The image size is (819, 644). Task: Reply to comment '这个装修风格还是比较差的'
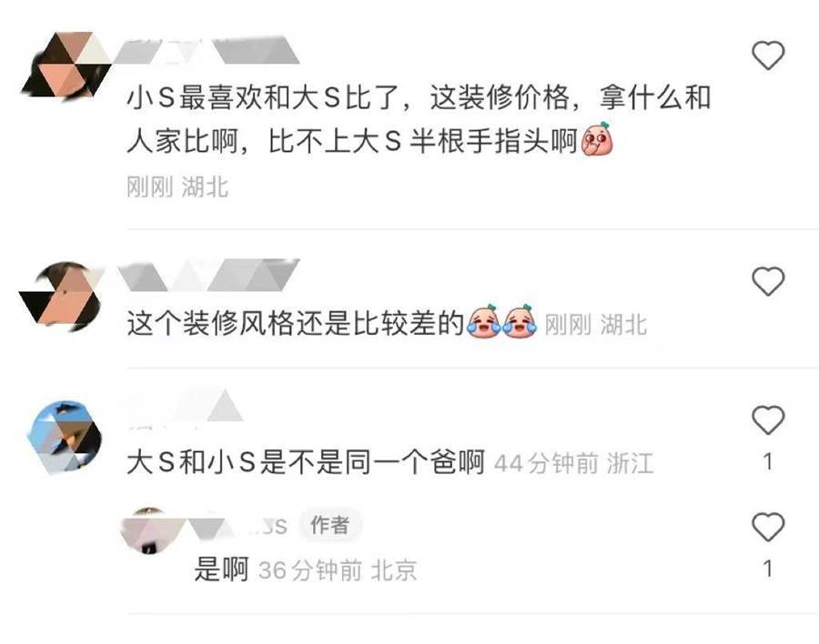[296, 323]
